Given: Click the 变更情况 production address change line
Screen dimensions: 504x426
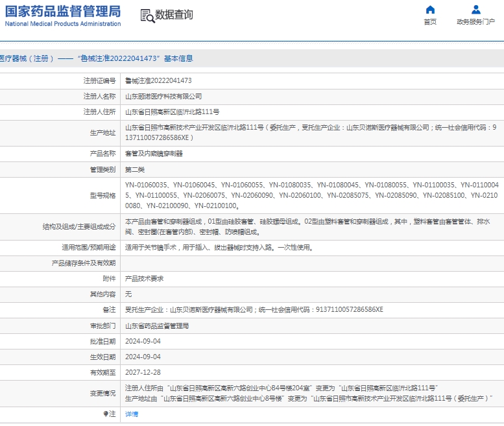Looking at the screenshot, I should coord(309,399).
